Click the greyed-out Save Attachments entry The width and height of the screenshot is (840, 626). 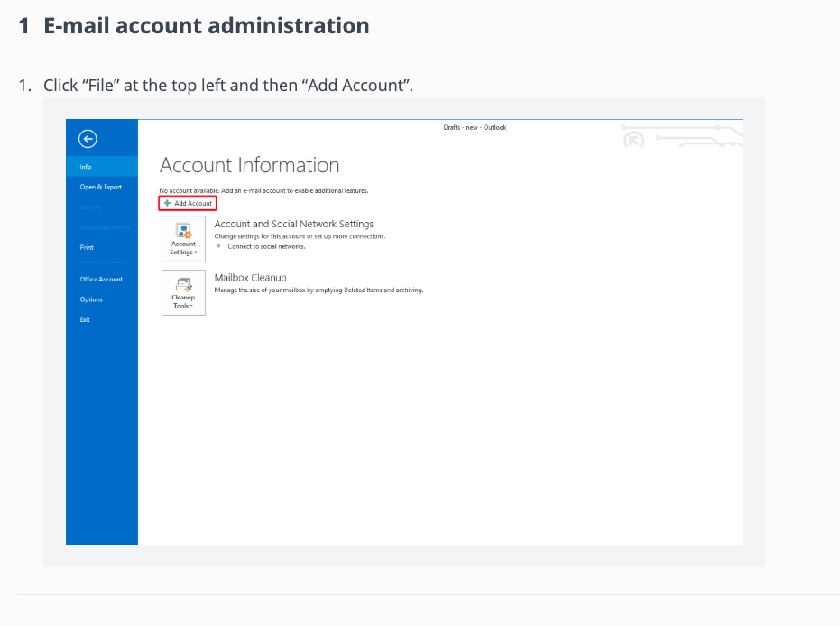point(105,227)
